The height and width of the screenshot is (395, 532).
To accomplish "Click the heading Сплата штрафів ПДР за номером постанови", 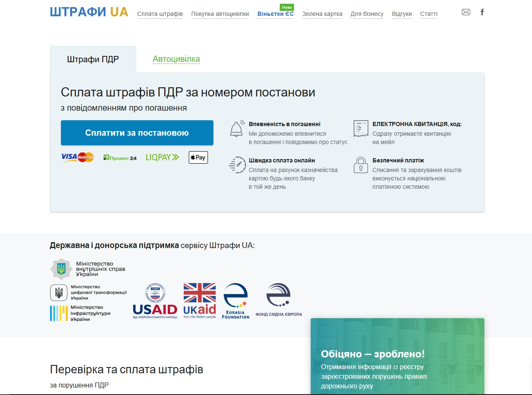I will coord(188,92).
